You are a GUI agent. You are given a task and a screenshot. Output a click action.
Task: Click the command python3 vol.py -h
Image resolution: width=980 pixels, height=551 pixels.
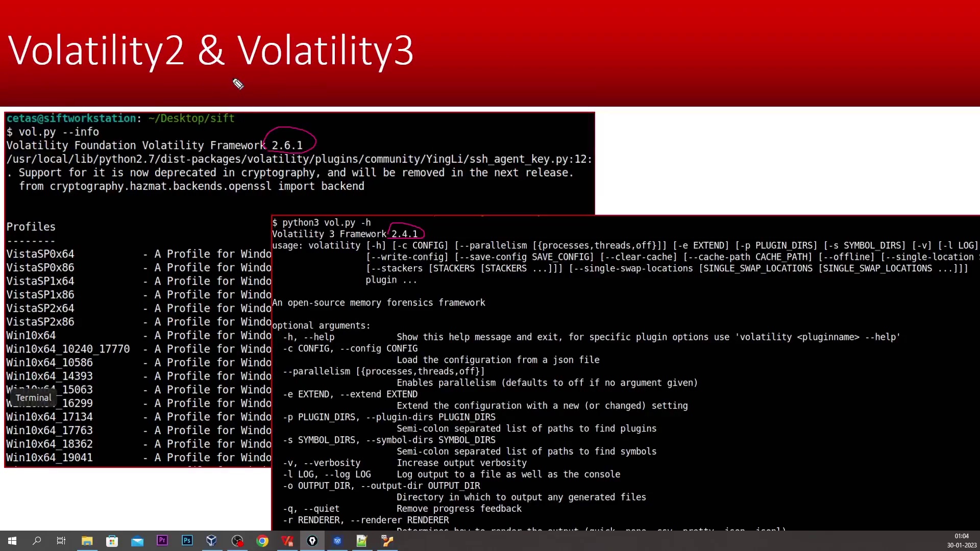[x=327, y=222]
